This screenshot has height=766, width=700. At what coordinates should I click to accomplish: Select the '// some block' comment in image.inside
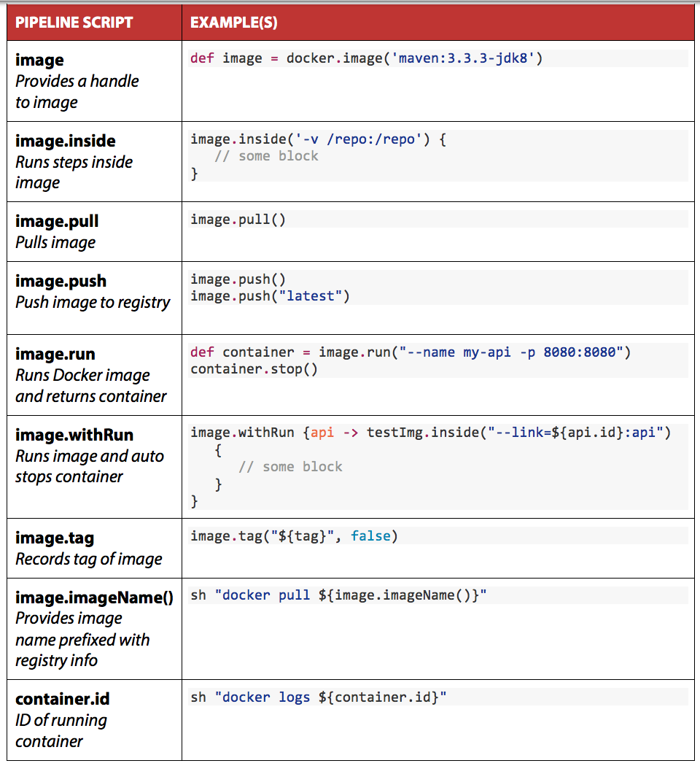[266, 156]
